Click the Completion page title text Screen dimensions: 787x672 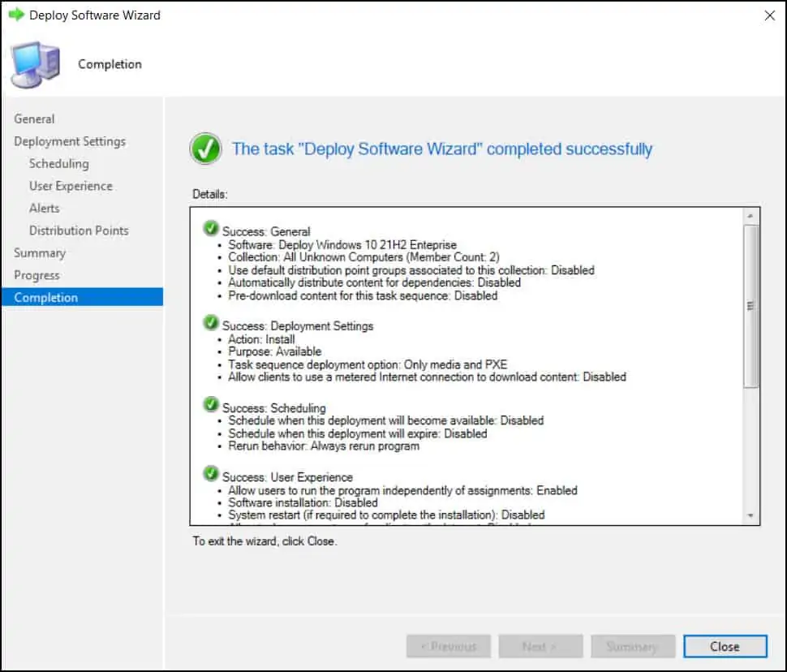click(x=110, y=64)
